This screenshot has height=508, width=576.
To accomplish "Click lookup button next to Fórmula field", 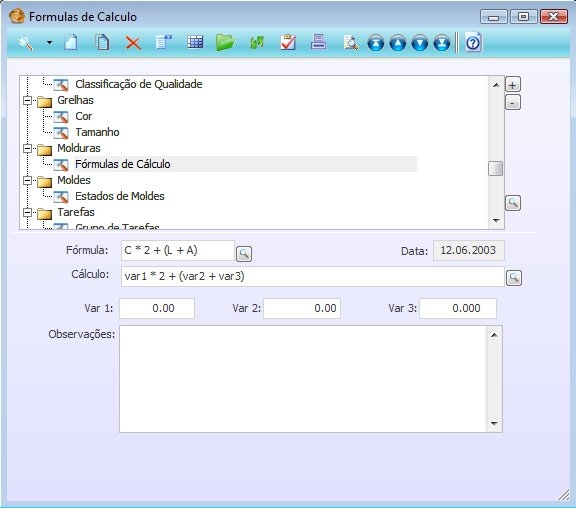I will pos(244,254).
